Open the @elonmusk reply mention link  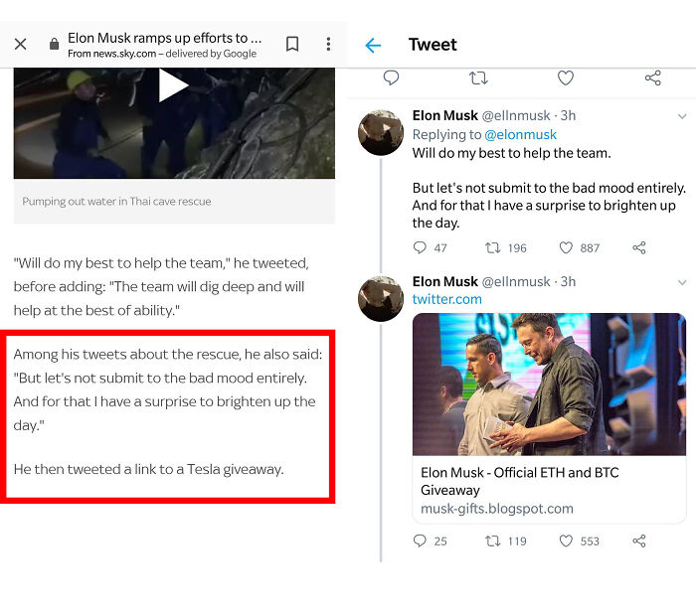pyautogui.click(x=520, y=134)
